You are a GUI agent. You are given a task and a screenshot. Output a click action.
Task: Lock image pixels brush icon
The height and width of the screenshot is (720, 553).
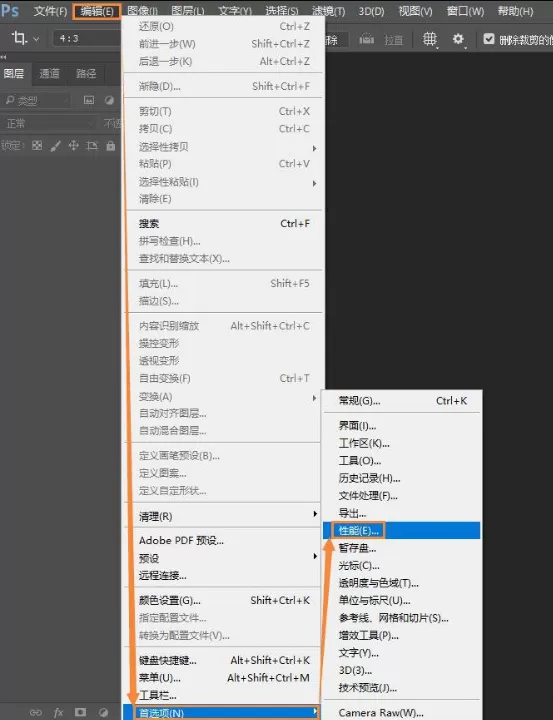[56, 146]
